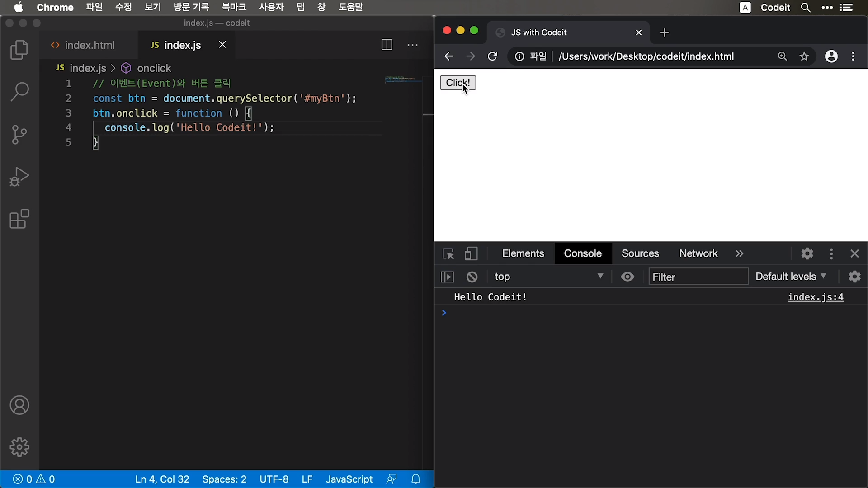Viewport: 868px width, 488px height.
Task: Clear the console with the clear icon
Action: pos(472,277)
